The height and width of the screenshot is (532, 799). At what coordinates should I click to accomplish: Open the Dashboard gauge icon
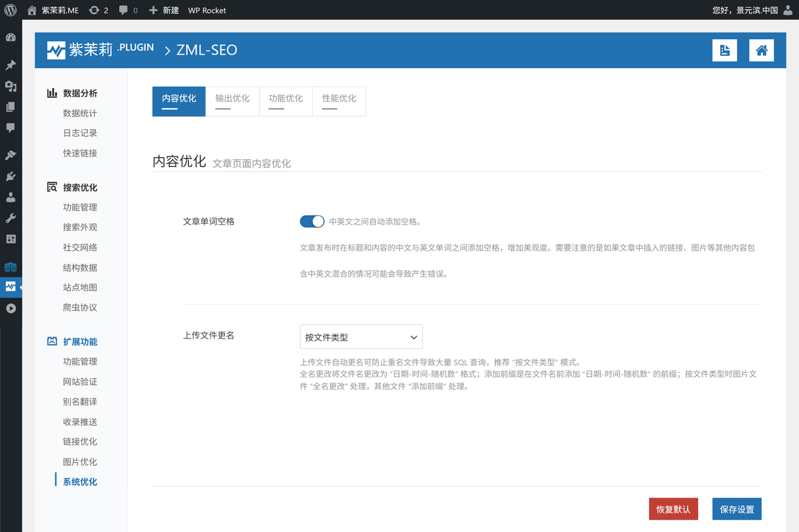(10, 37)
